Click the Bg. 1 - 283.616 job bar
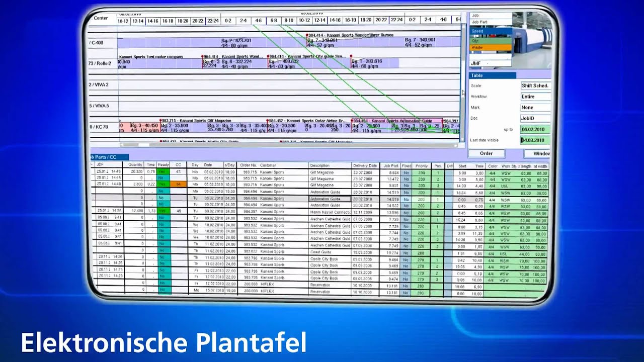644x362 pixels. [x=375, y=64]
